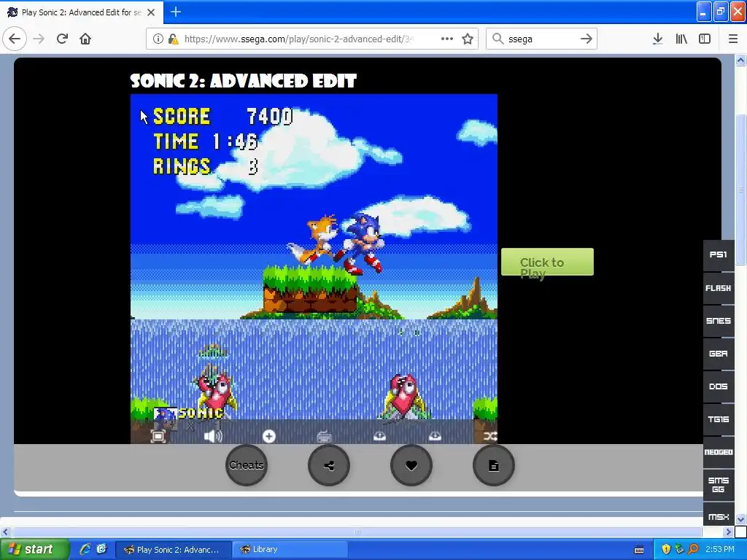Open the DOS sidebar category
The height and width of the screenshot is (560, 747).
(x=719, y=386)
